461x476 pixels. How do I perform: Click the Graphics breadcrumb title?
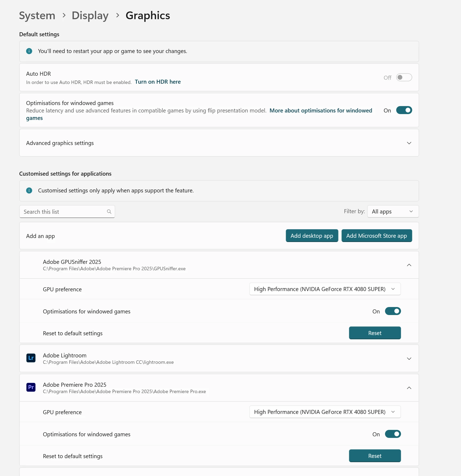click(x=148, y=16)
